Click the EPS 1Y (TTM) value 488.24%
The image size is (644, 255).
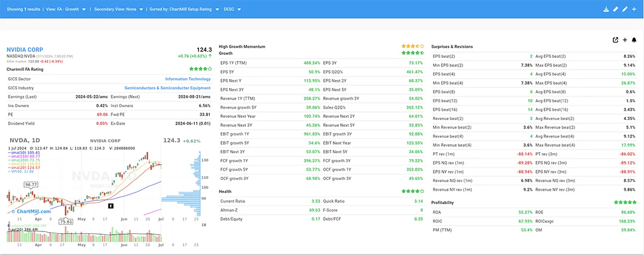(x=311, y=63)
